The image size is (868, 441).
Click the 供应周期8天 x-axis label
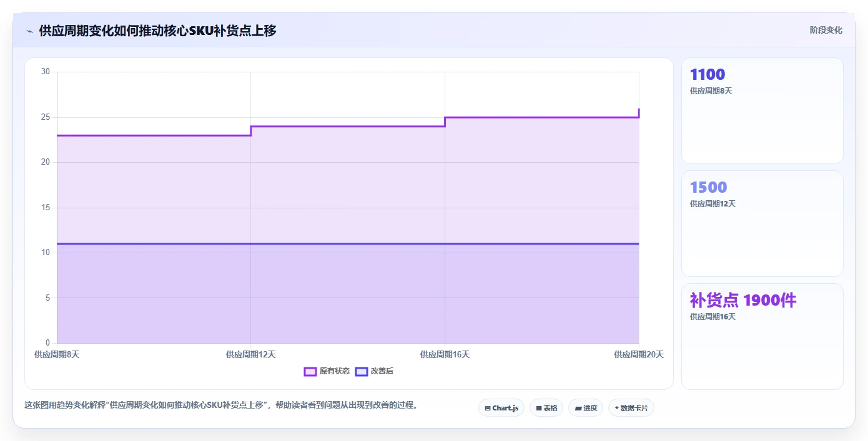57,354
